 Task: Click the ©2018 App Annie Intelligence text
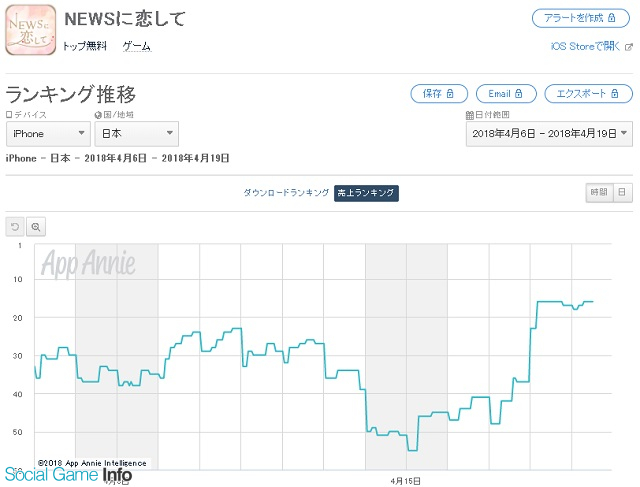tap(92, 463)
